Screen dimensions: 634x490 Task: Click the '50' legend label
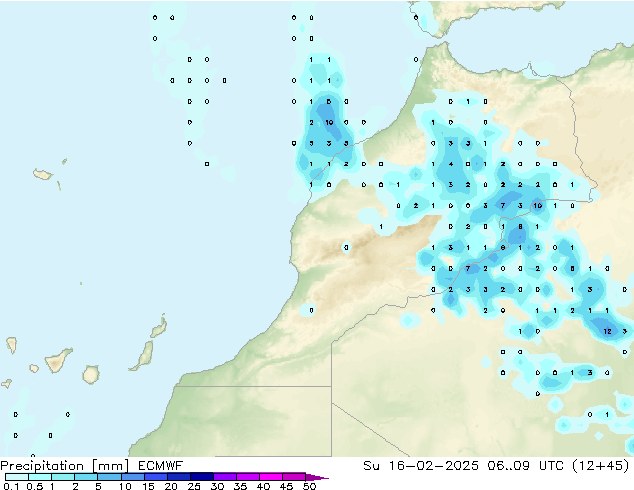tap(309, 486)
